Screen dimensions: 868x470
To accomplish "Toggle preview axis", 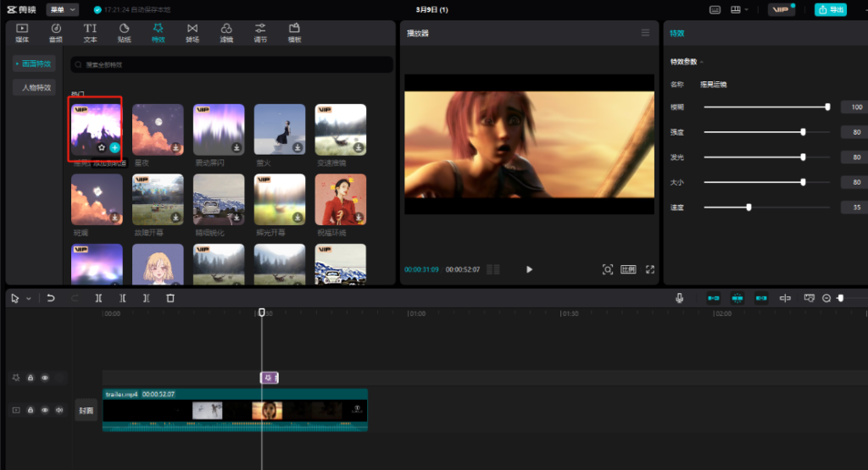I will pos(785,298).
